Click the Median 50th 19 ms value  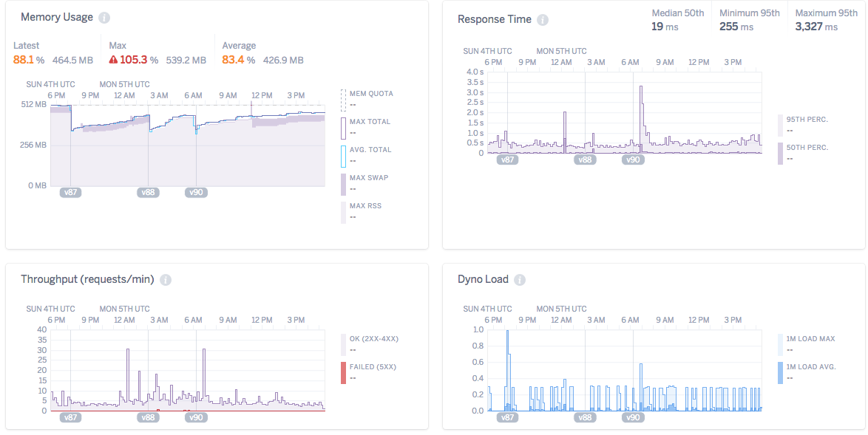coord(665,26)
